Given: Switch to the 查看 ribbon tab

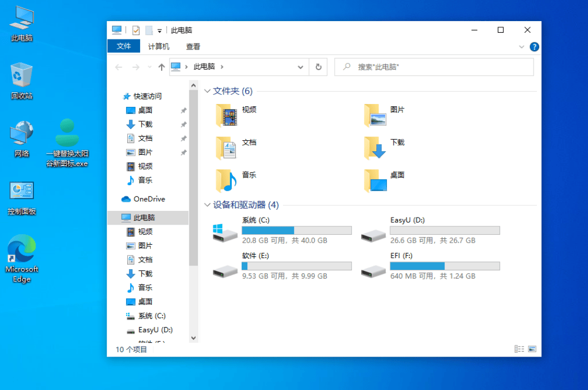Looking at the screenshot, I should 193,47.
